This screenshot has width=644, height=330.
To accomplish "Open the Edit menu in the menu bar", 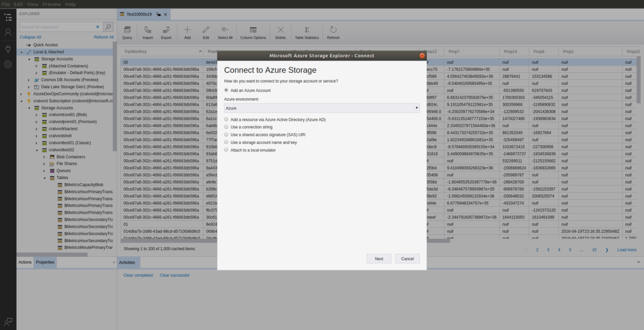I will pyautogui.click(x=18, y=4).
